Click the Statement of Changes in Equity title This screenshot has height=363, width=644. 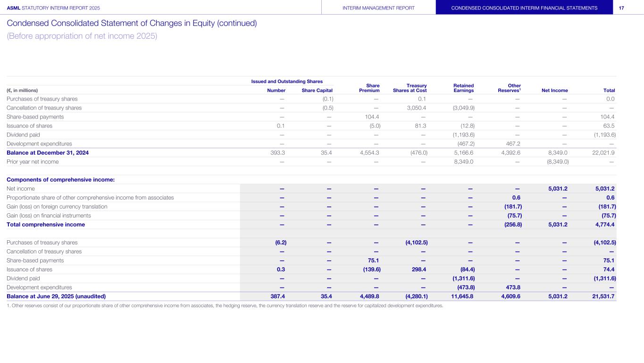tap(132, 24)
